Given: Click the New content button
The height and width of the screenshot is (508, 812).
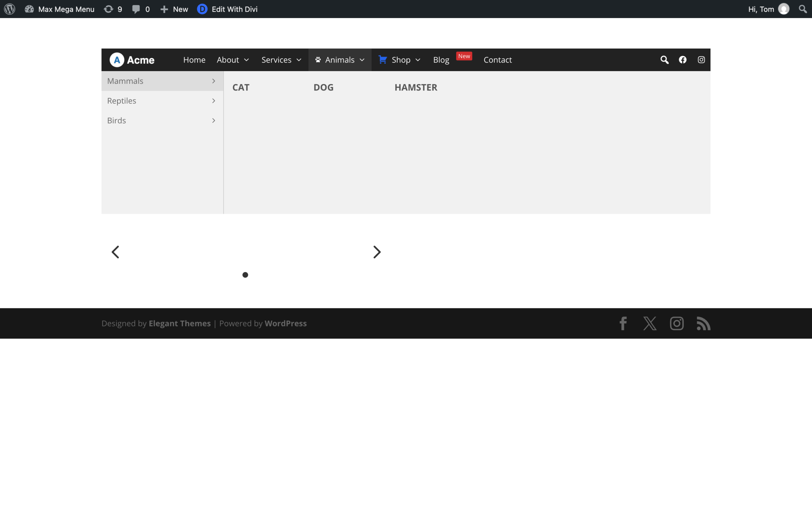Looking at the screenshot, I should click(x=174, y=9).
